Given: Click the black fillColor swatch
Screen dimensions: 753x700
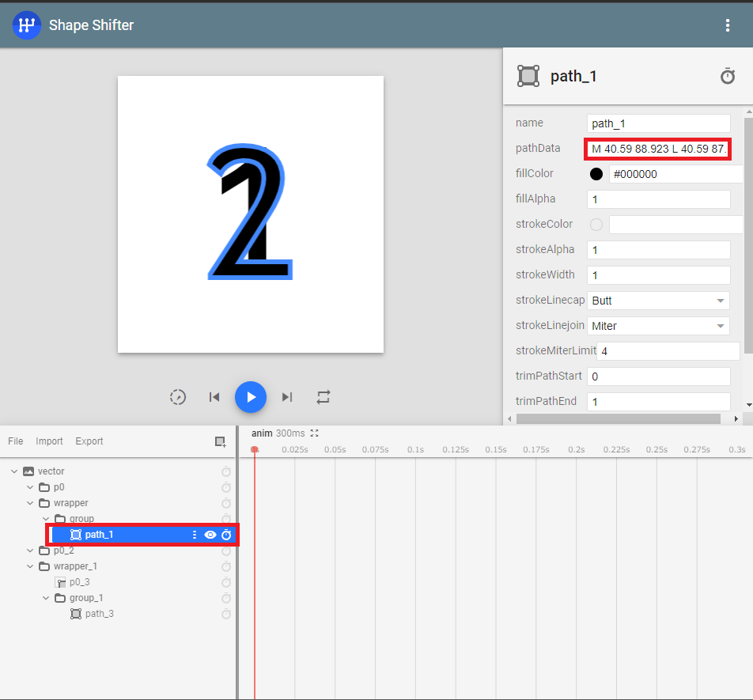Looking at the screenshot, I should (x=596, y=174).
